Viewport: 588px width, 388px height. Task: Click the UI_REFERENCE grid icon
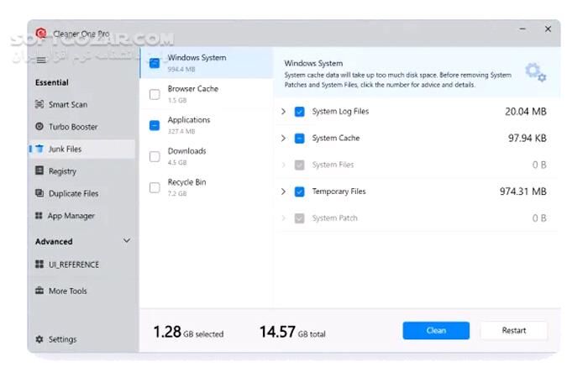coord(39,265)
